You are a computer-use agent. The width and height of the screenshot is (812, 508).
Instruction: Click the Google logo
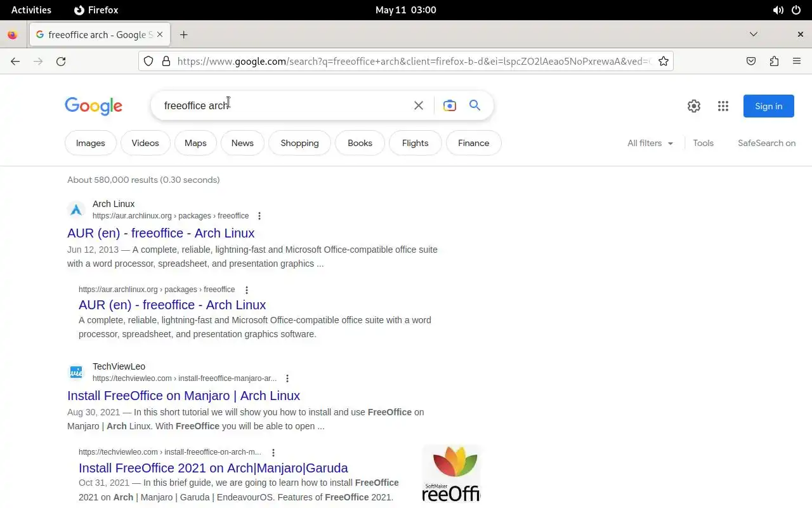[x=93, y=106]
